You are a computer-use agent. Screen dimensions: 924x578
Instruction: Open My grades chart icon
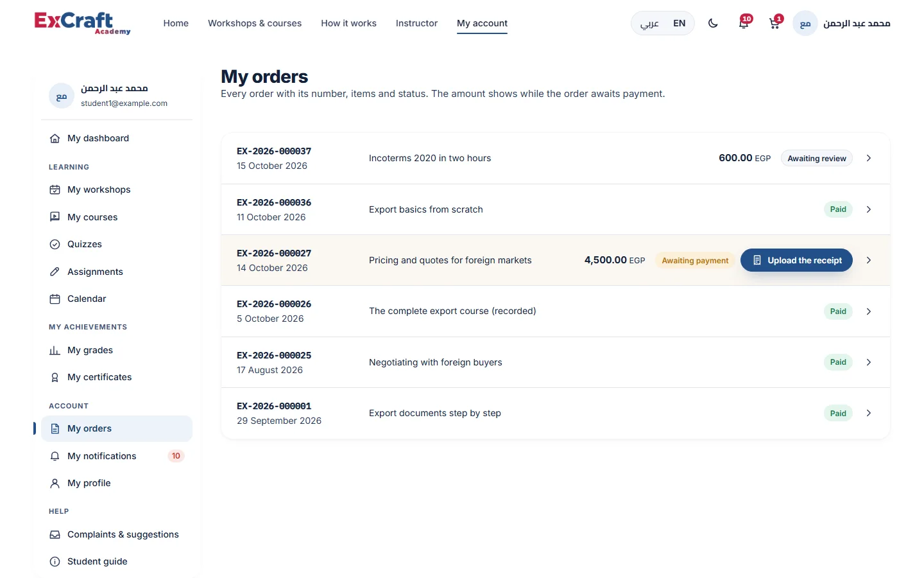pyautogui.click(x=55, y=350)
